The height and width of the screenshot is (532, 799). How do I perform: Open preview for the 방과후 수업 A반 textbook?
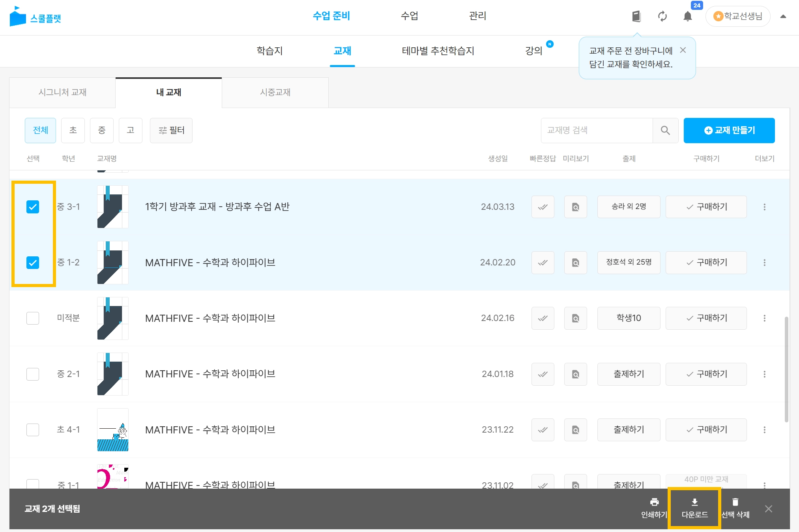pos(576,207)
